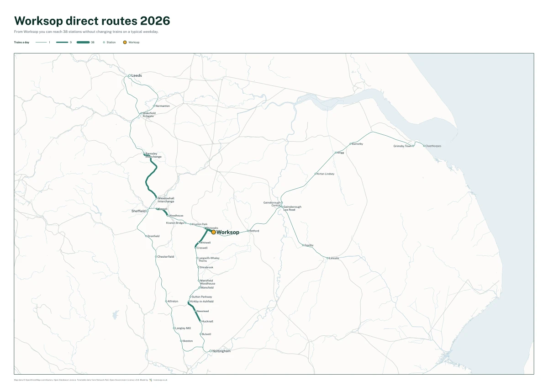Select the Shireoaks station label
Image resolution: width=548 pixels, height=392 pixels.
coord(212,228)
